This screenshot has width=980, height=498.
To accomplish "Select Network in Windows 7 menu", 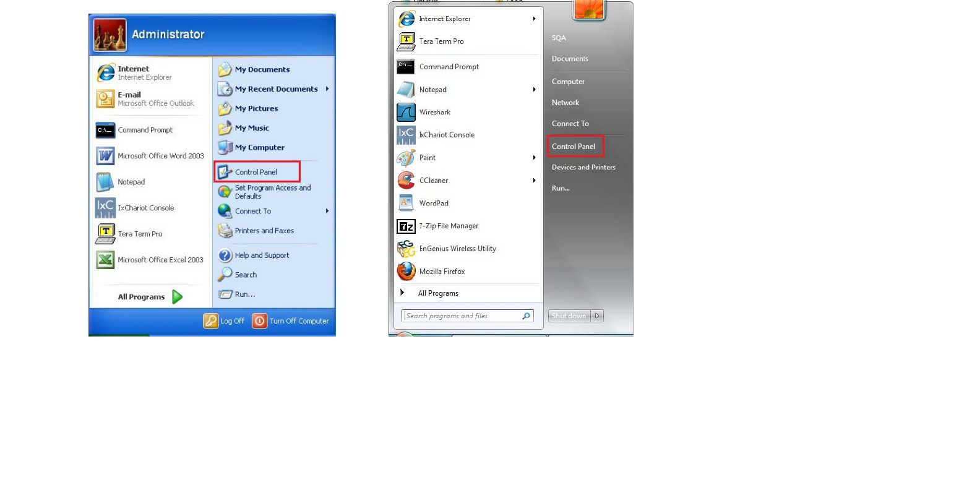I will coord(565,103).
